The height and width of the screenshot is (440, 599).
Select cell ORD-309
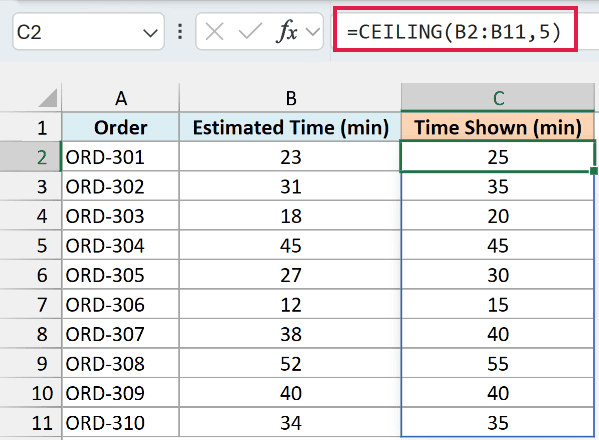click(x=120, y=393)
